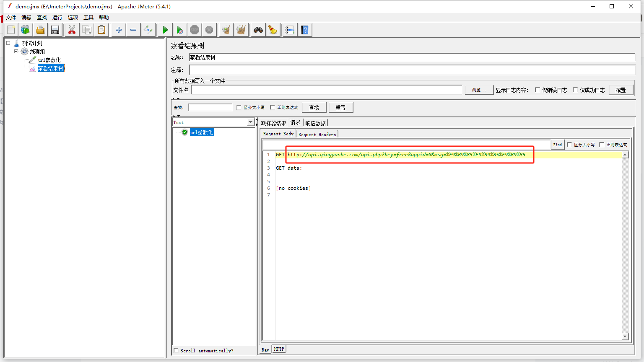Click the 浏览... browse button
This screenshot has width=644, height=362.
coord(479,90)
